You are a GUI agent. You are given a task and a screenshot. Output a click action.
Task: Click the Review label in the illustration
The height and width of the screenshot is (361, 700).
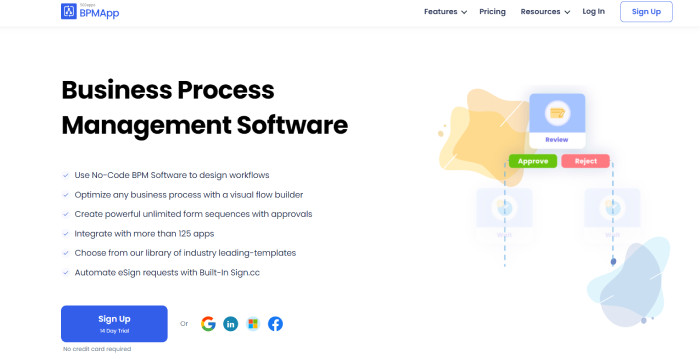(x=557, y=140)
